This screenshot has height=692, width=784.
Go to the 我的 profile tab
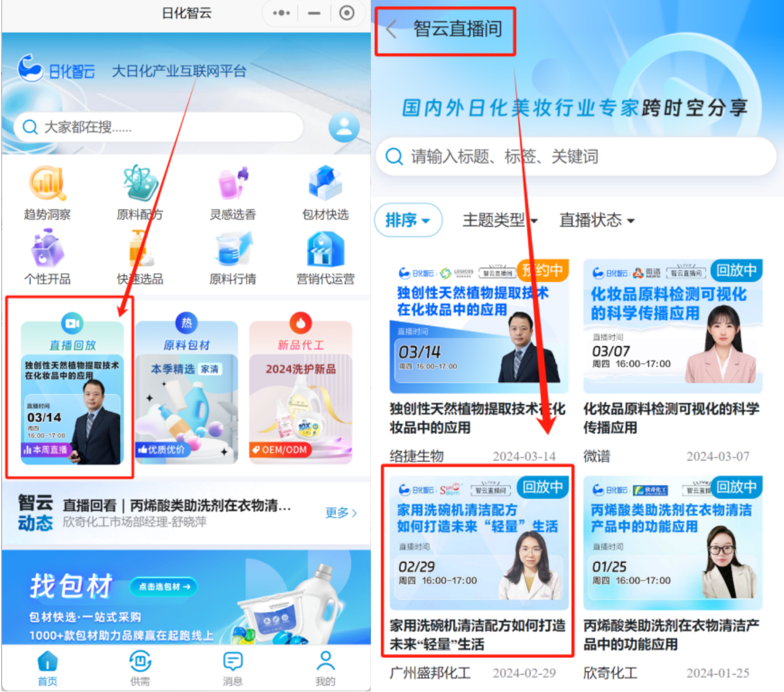(x=325, y=668)
